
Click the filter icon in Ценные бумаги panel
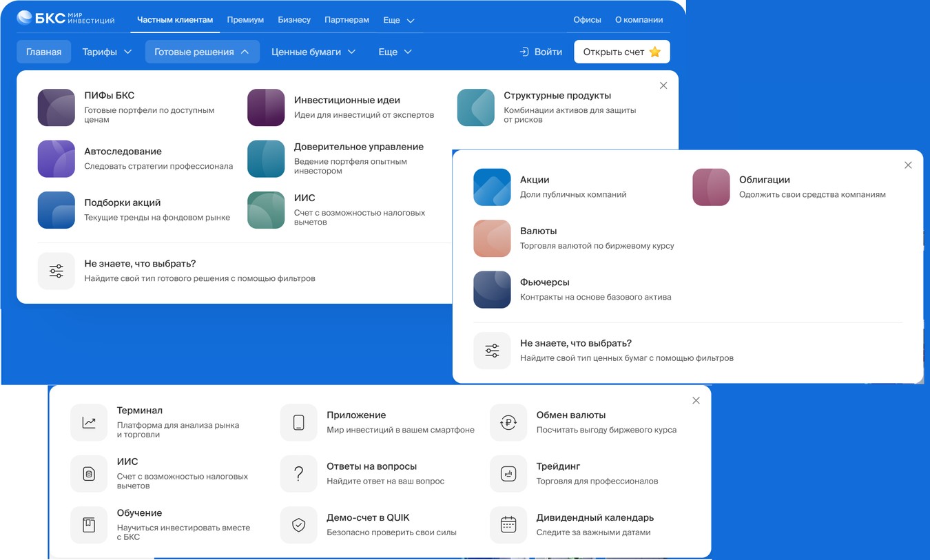[492, 351]
